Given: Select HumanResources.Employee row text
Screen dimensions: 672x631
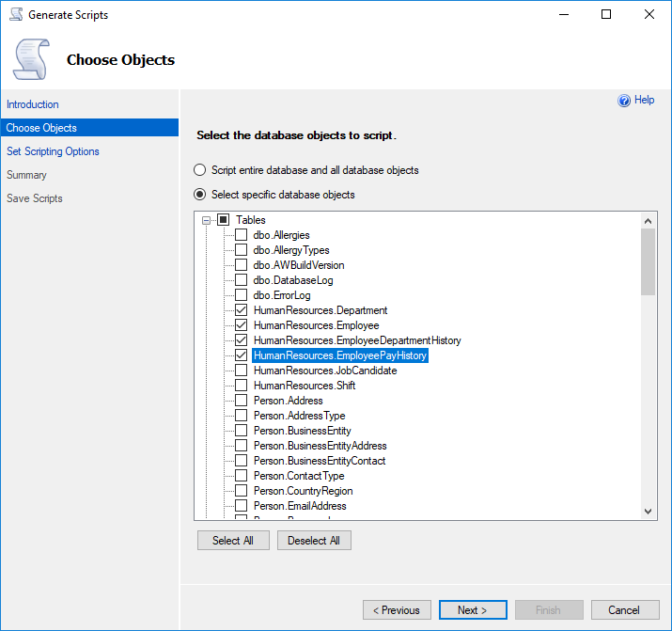Looking at the screenshot, I should (317, 325).
